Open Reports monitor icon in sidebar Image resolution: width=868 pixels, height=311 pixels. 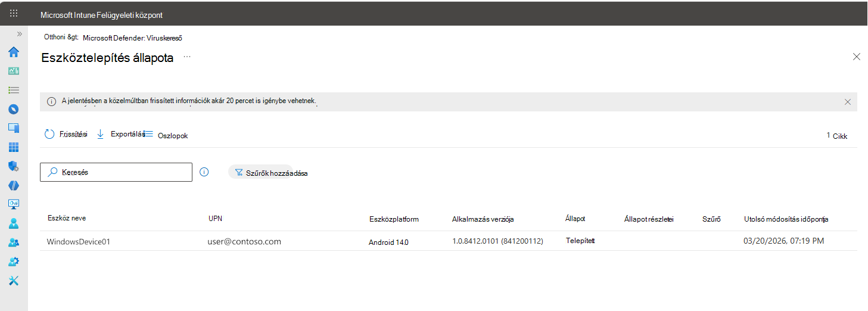[x=14, y=204]
